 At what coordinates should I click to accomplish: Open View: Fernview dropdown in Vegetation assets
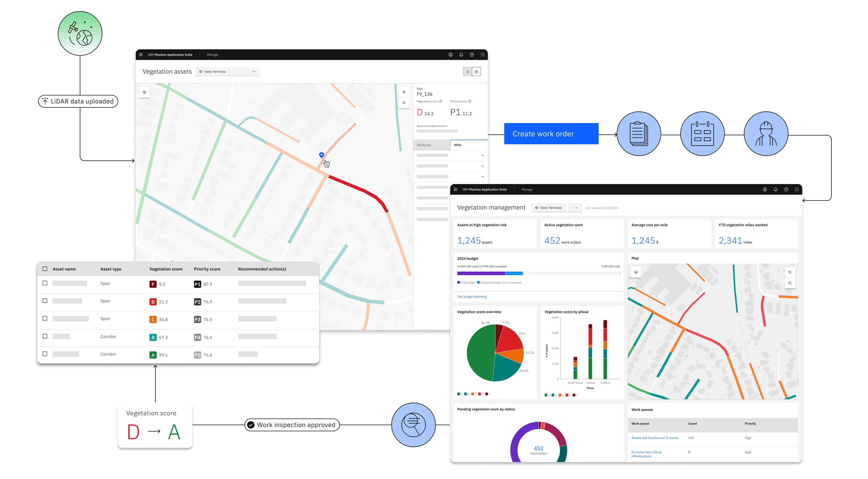click(x=227, y=71)
